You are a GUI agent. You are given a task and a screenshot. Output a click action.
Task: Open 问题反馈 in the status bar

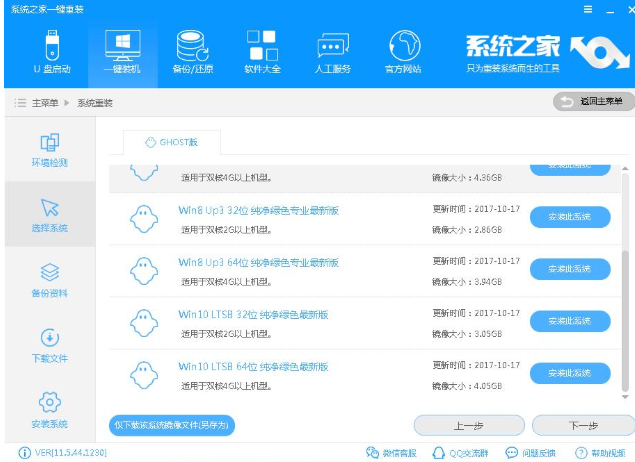pyautogui.click(x=531, y=453)
